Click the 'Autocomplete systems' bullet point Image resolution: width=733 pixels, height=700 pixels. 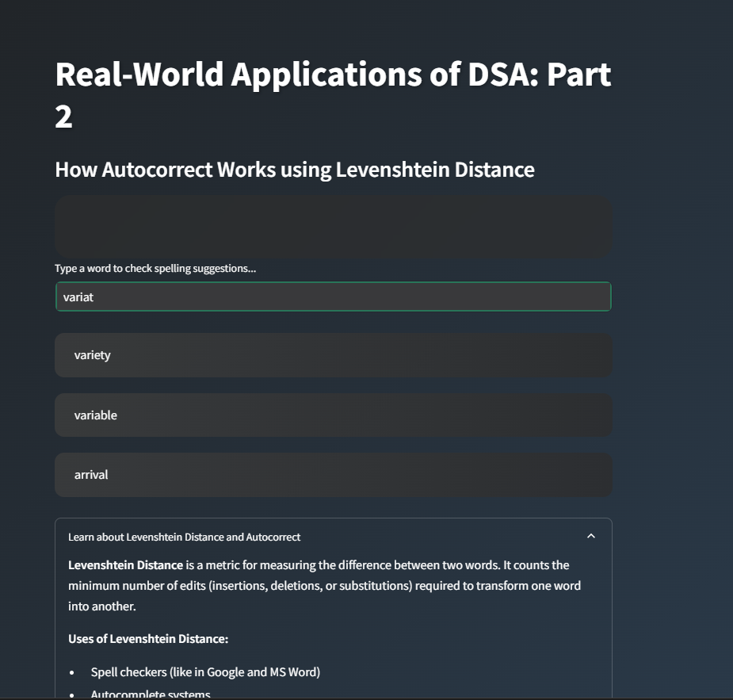151,693
